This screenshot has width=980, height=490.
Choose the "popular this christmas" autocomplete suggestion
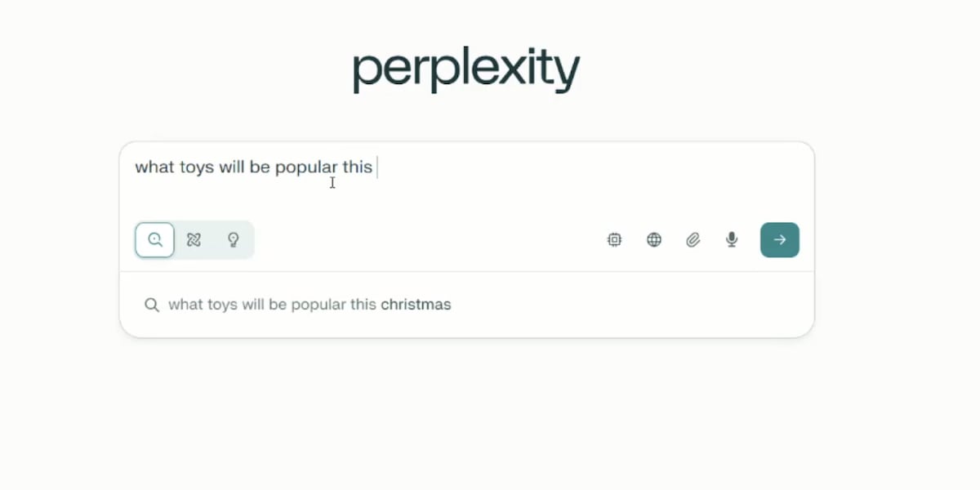[310, 305]
